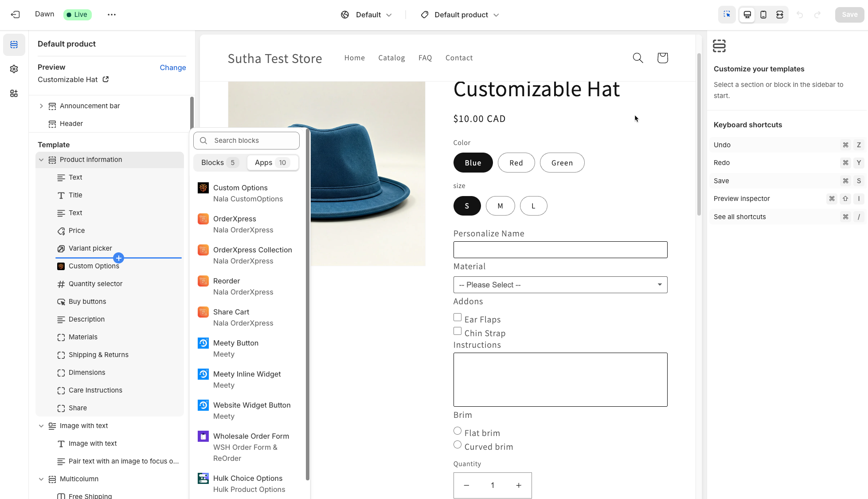Viewport: 868px width, 499px height.
Task: Open theme settings gear icon
Action: click(x=14, y=69)
